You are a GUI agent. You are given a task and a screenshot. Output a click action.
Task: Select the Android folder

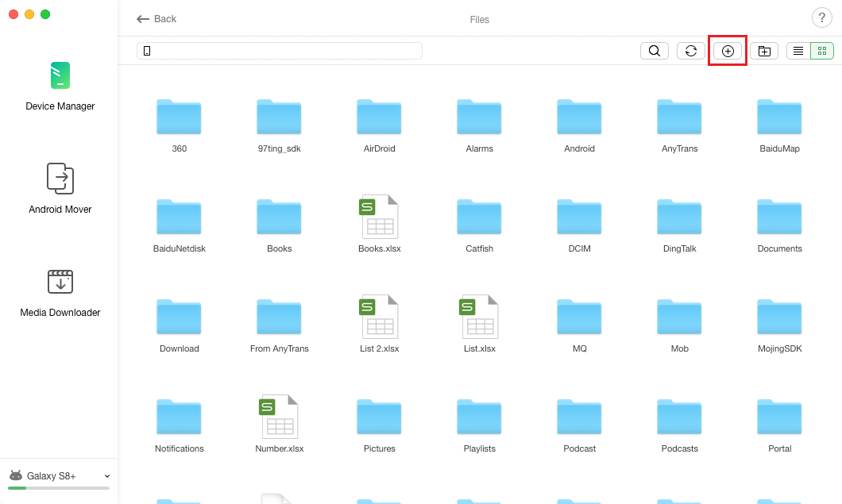pos(579,117)
